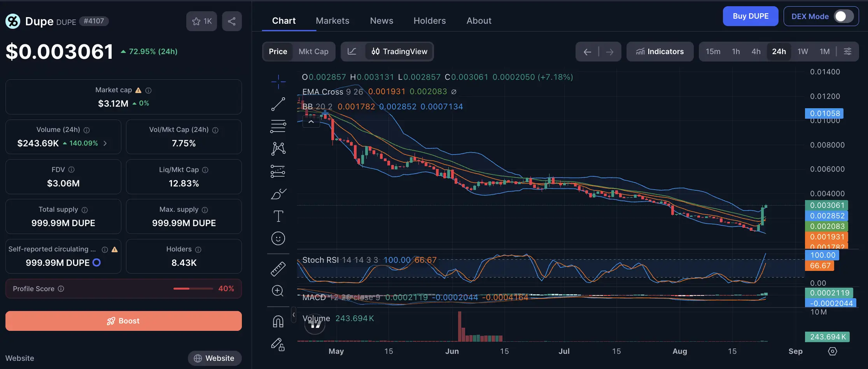Show info for Profile Score
Screen dimensions: 868x369
click(x=61, y=289)
